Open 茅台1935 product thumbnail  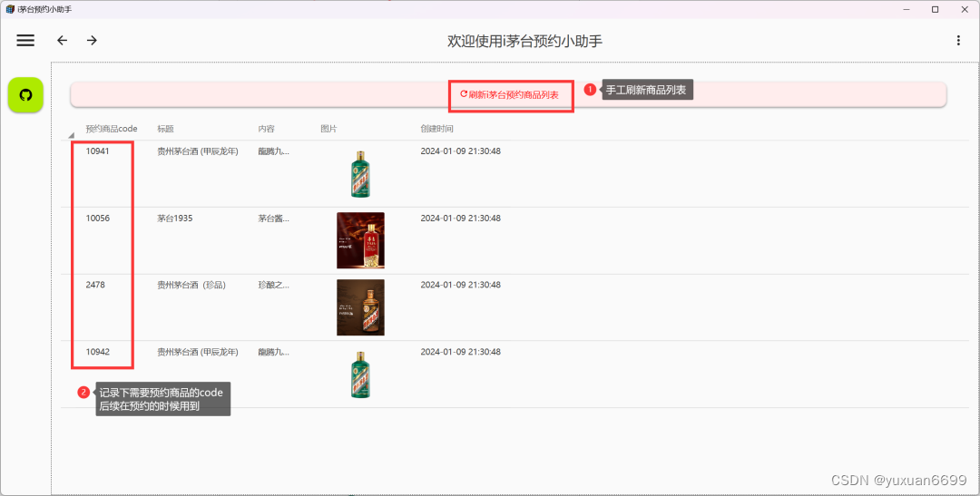point(360,240)
